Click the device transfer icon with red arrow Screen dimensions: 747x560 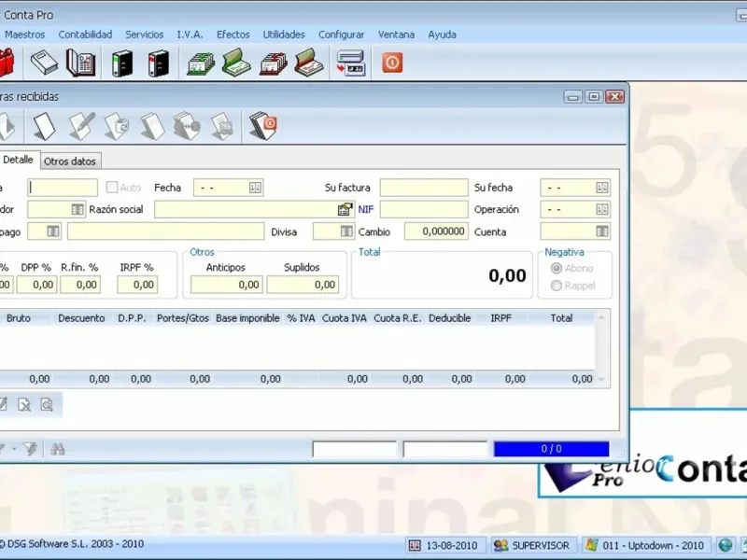point(351,63)
